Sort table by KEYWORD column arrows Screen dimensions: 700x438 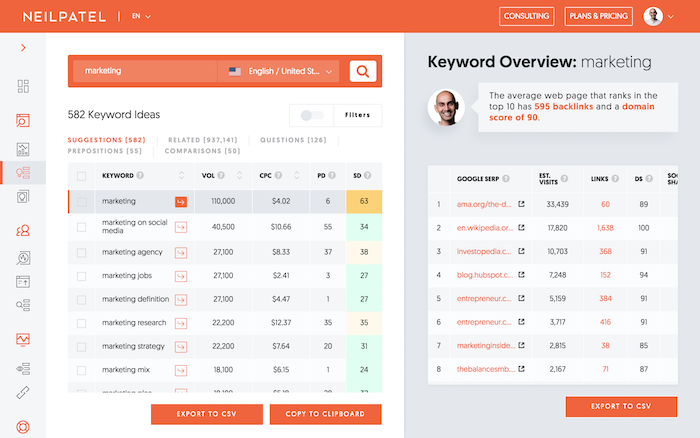pos(181,175)
